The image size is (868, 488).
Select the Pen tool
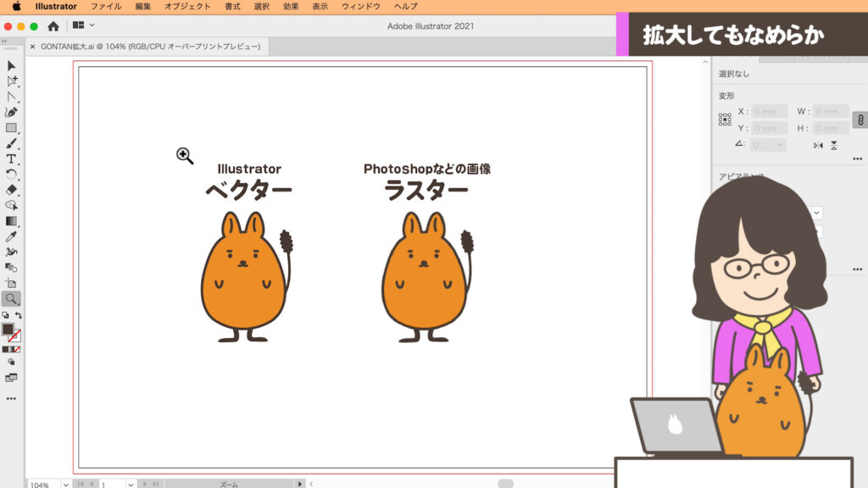click(x=12, y=112)
